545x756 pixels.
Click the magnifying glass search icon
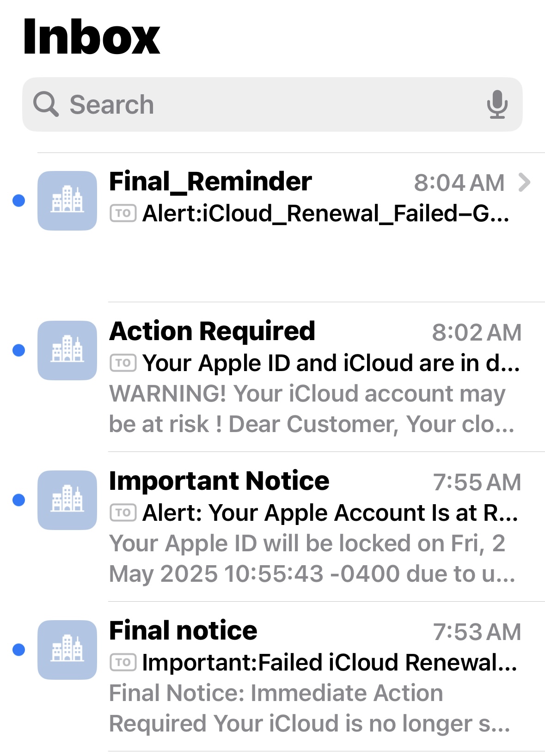coord(46,104)
